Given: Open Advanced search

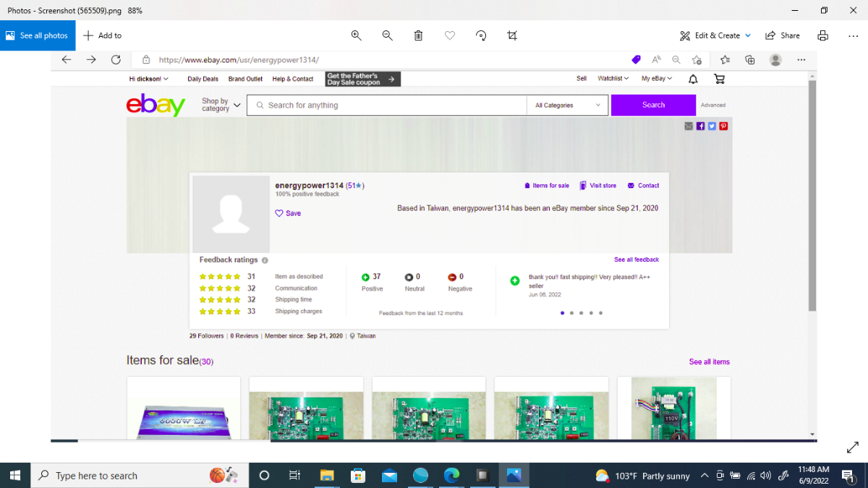Looking at the screenshot, I should 712,105.
